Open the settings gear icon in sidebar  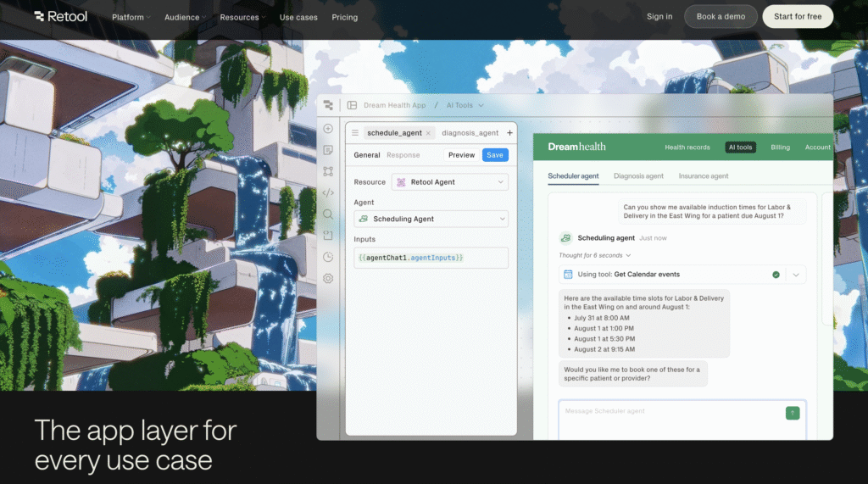328,278
